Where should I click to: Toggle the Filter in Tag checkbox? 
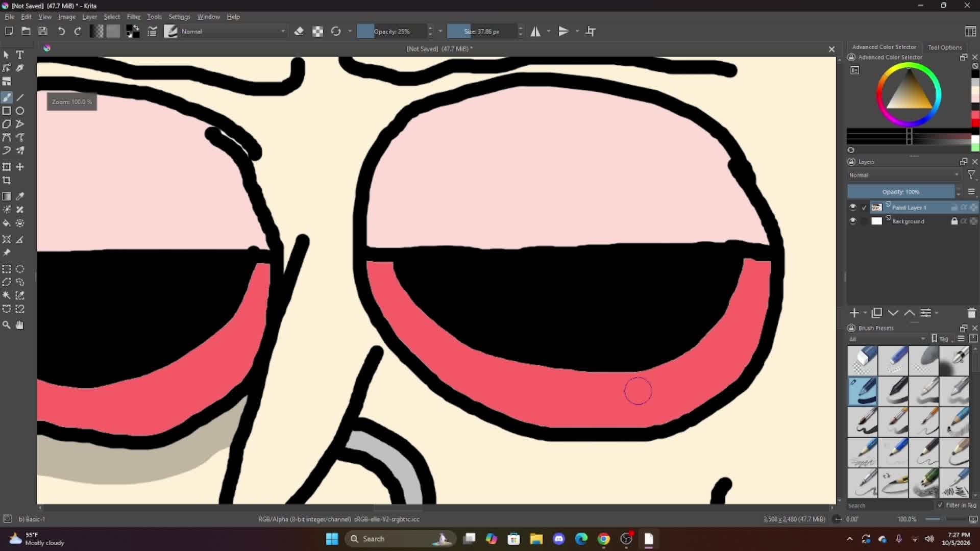click(940, 505)
